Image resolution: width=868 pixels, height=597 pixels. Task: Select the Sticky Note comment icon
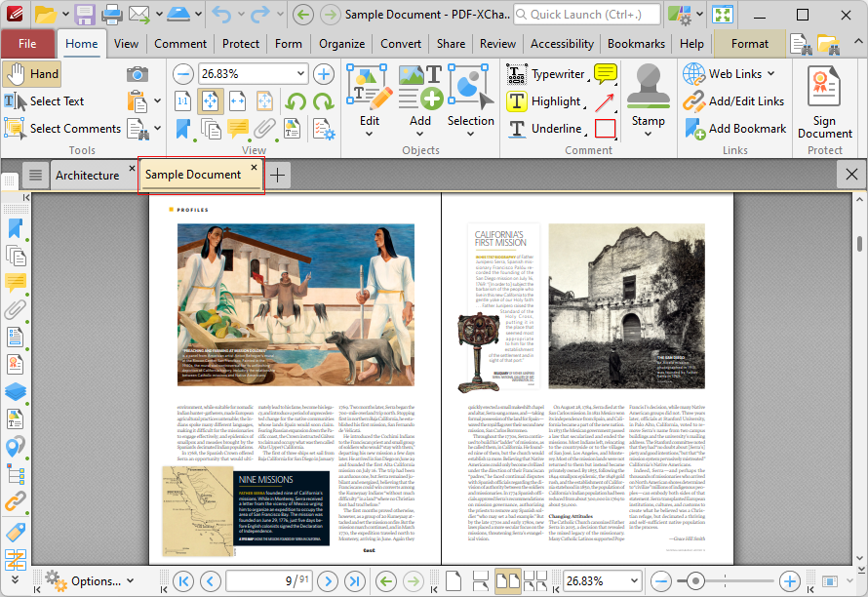click(x=605, y=74)
